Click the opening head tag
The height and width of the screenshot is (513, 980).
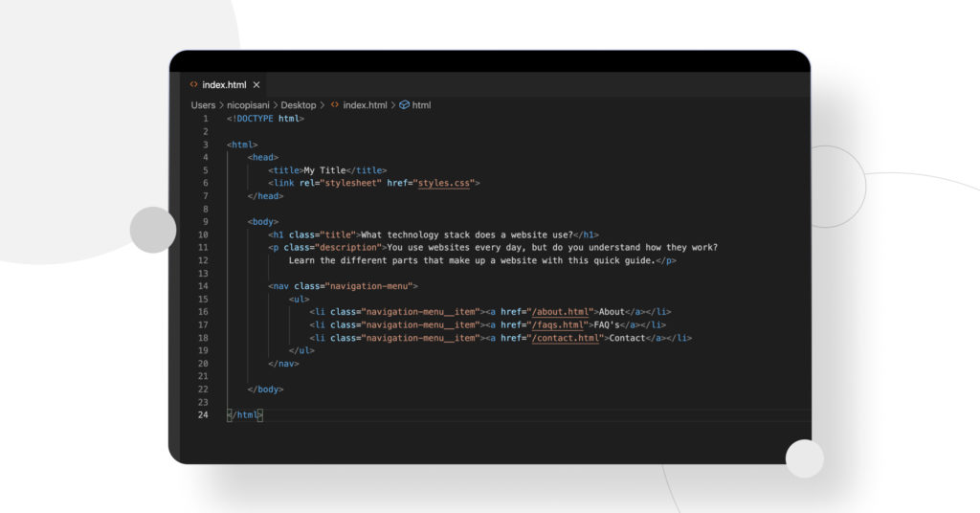(x=263, y=158)
